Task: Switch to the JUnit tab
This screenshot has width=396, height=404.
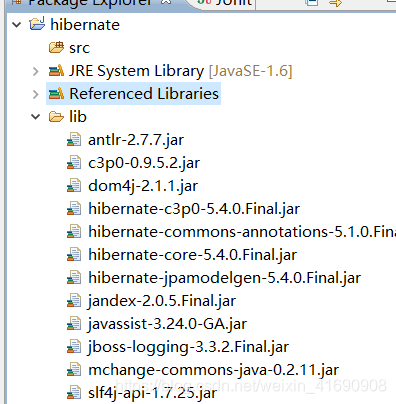Action: coord(224,3)
